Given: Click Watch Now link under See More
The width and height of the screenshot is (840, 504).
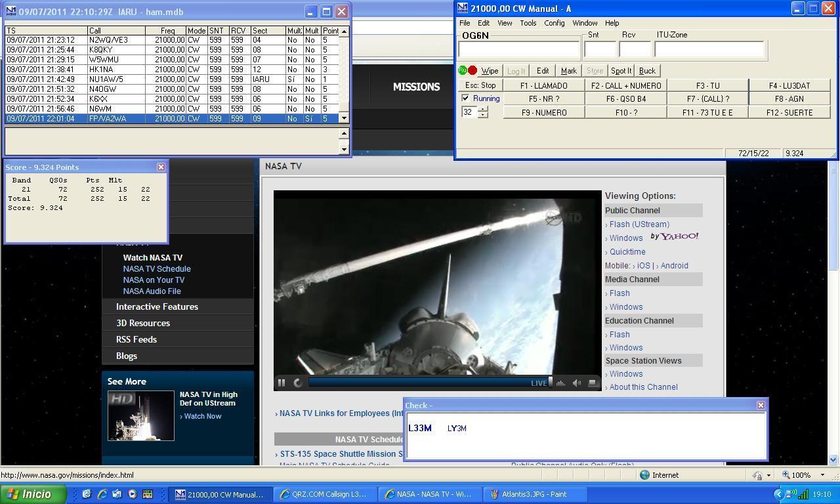Looking at the screenshot, I should click(203, 416).
